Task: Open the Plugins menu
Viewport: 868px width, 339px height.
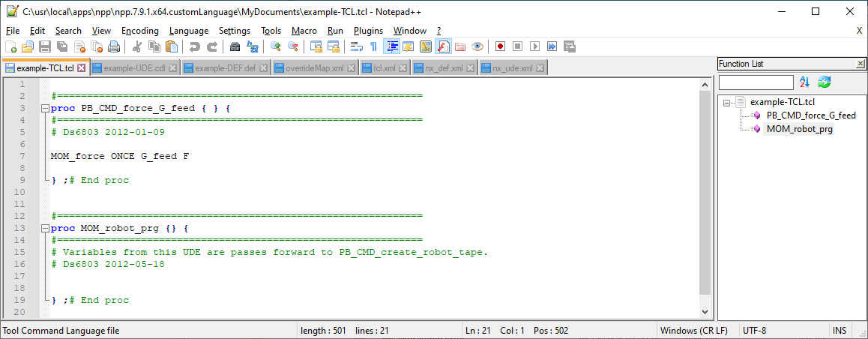Action: point(369,31)
